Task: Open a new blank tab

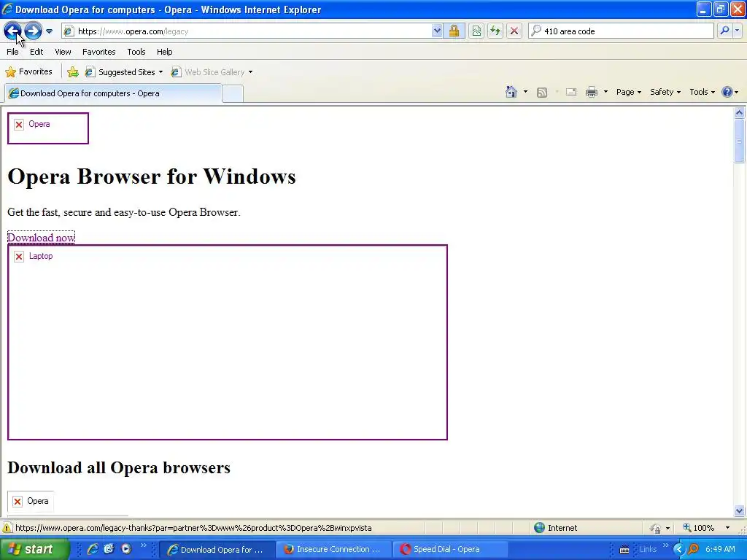Action: point(233,94)
